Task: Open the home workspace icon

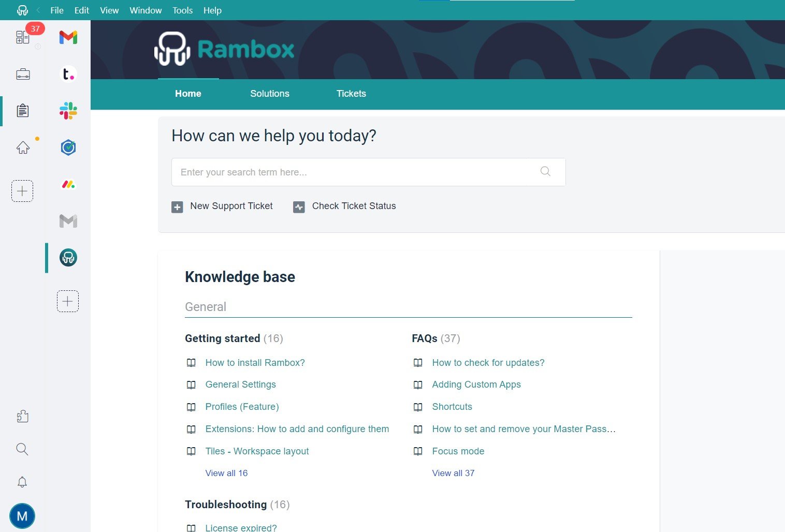Action: 23,147
